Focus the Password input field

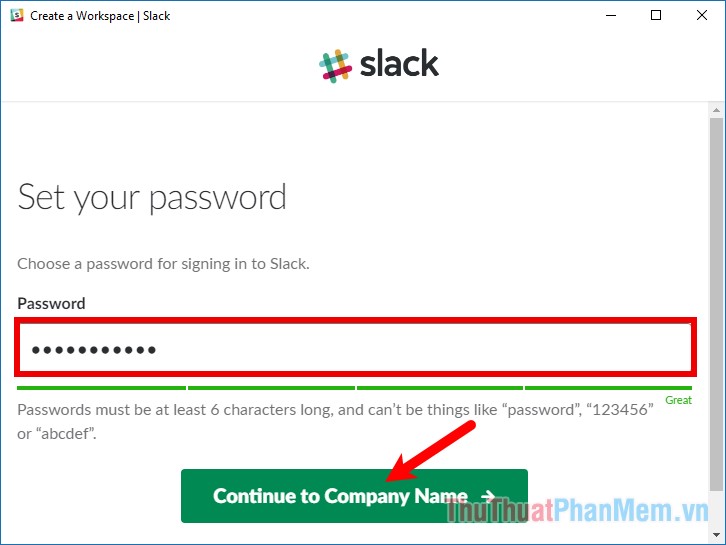(355, 347)
